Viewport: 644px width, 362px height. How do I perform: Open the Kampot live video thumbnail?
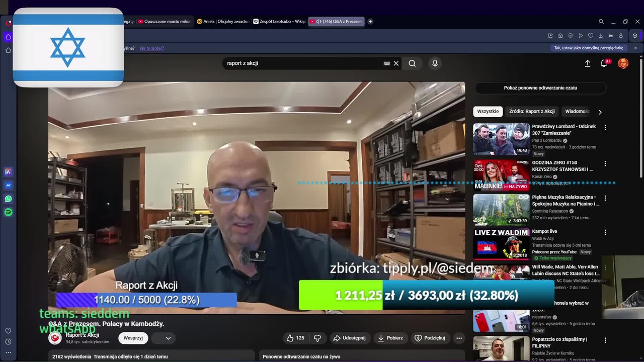coord(501,244)
